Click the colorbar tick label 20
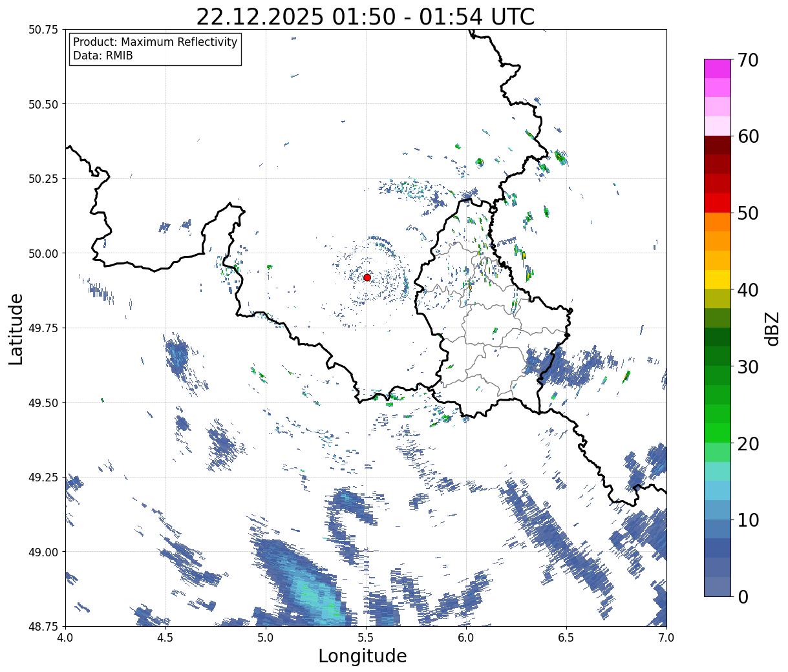The image size is (788, 672). [x=748, y=443]
